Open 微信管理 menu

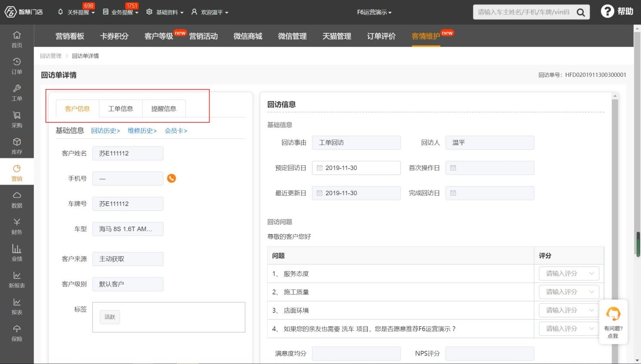click(293, 36)
